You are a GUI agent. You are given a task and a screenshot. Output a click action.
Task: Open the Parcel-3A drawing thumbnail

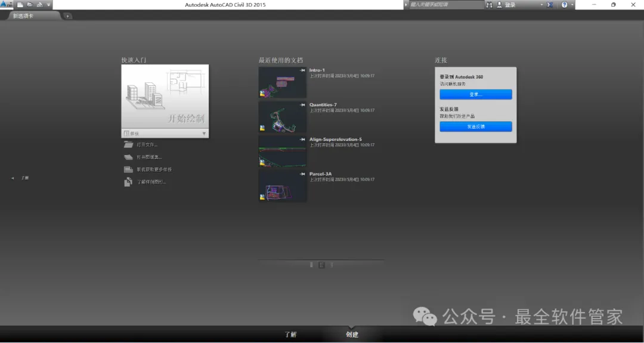(x=282, y=186)
